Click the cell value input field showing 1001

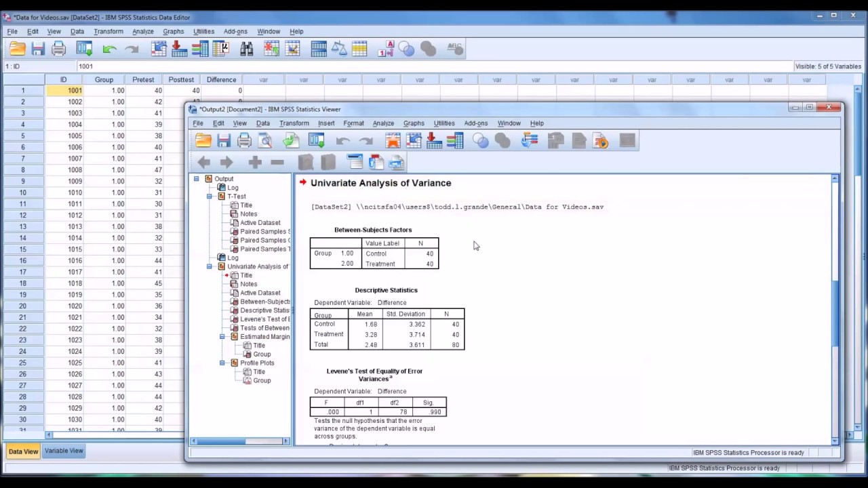[434, 66]
